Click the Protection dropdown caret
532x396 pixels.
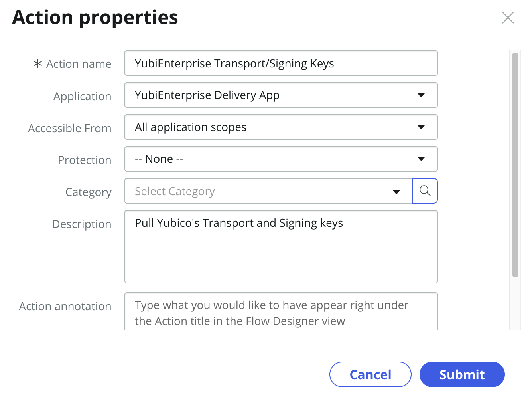point(421,159)
